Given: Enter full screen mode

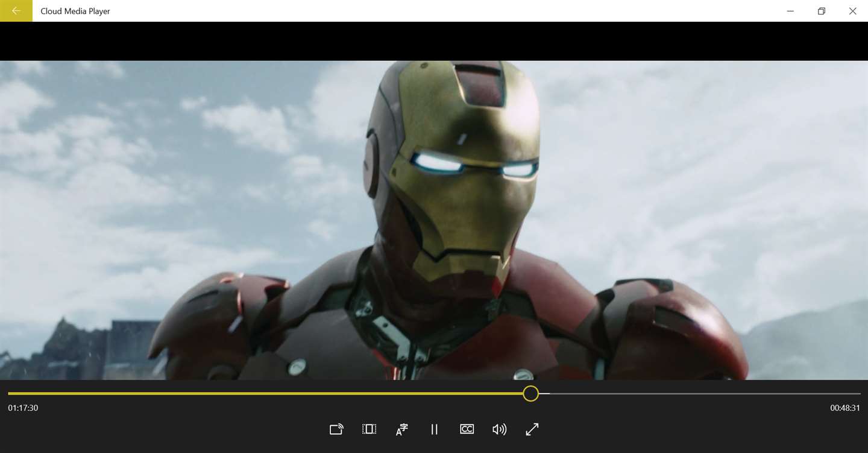Looking at the screenshot, I should [532, 429].
